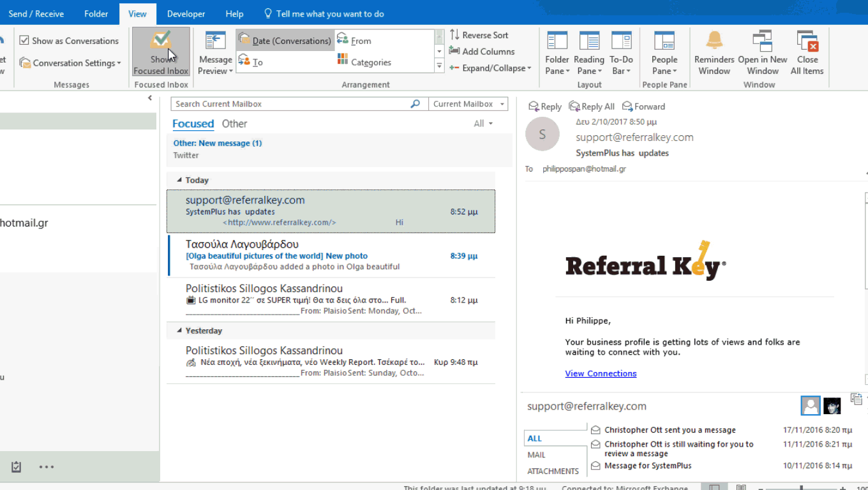Uncheck Show as Conversations checkbox
Viewport: 868px width, 490px height.
coord(24,40)
